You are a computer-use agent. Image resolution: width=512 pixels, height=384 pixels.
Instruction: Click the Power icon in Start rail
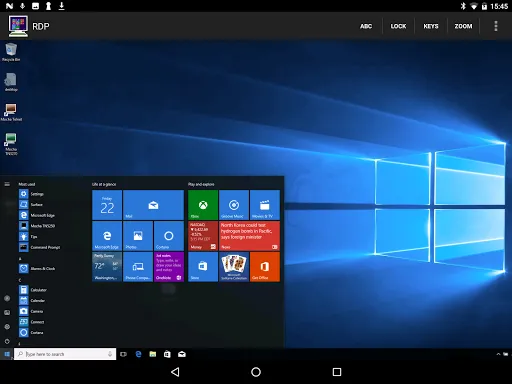tap(7, 341)
